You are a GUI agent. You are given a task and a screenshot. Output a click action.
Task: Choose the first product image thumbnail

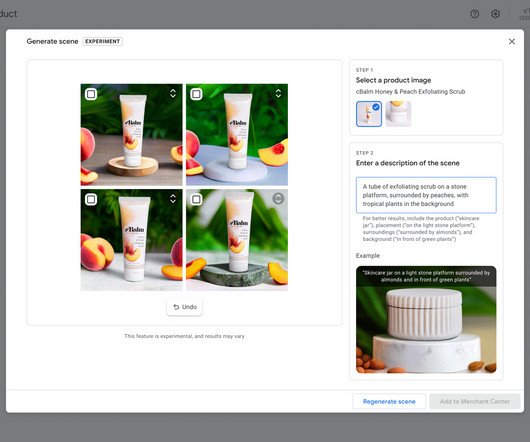(369, 114)
